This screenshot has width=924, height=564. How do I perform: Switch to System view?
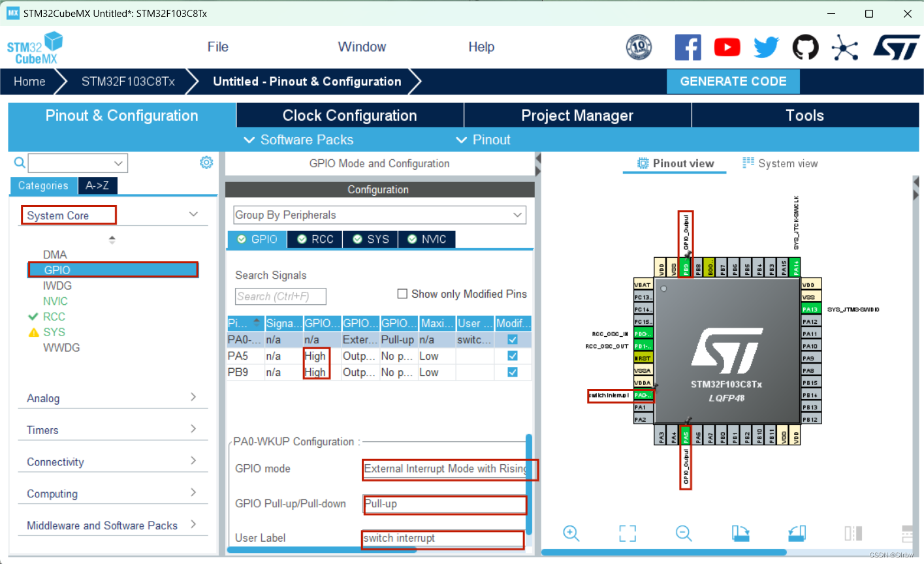[780, 163]
